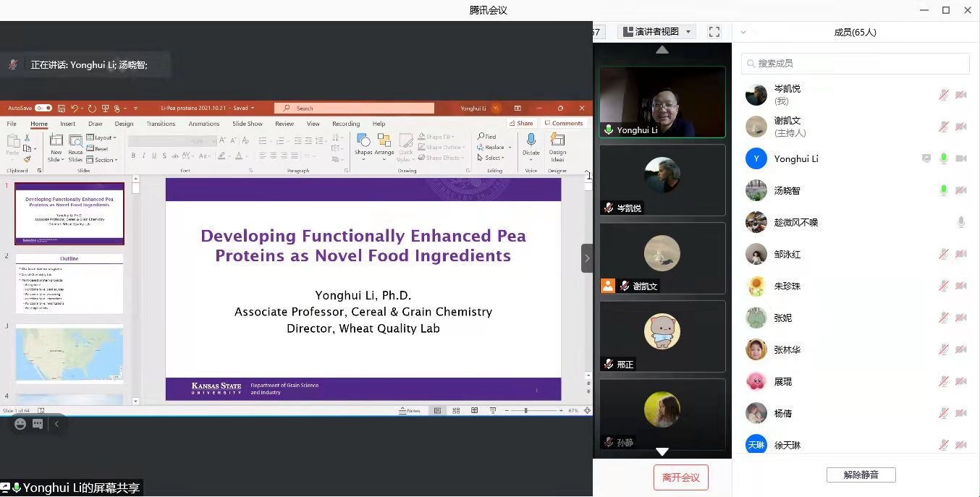Toggle microphone for 趁微风不噪

point(960,222)
